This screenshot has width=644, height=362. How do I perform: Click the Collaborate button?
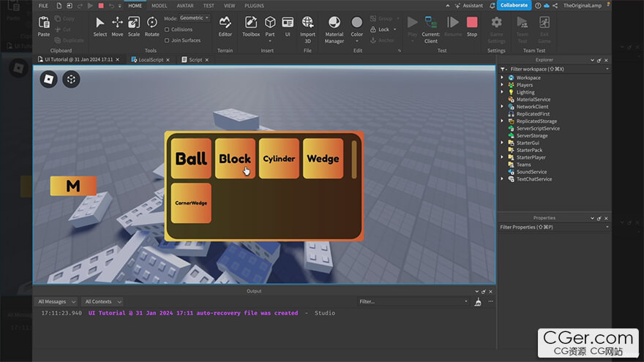(x=514, y=5)
